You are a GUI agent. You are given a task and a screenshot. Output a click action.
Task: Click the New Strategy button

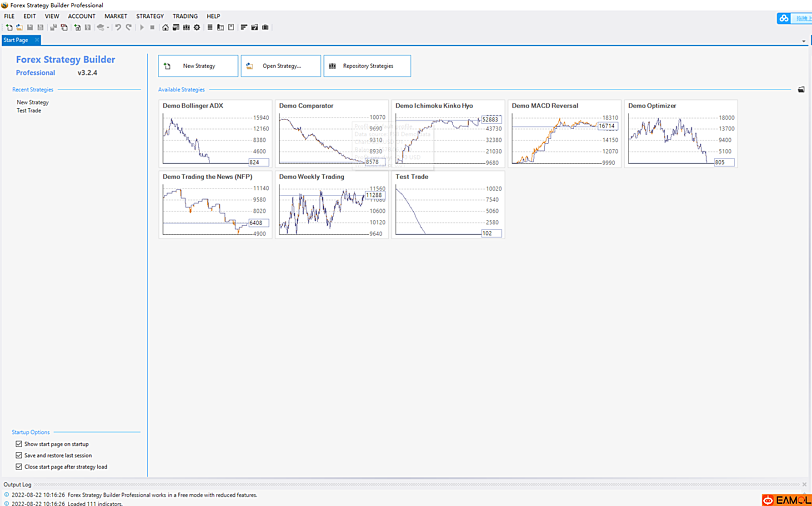point(198,66)
